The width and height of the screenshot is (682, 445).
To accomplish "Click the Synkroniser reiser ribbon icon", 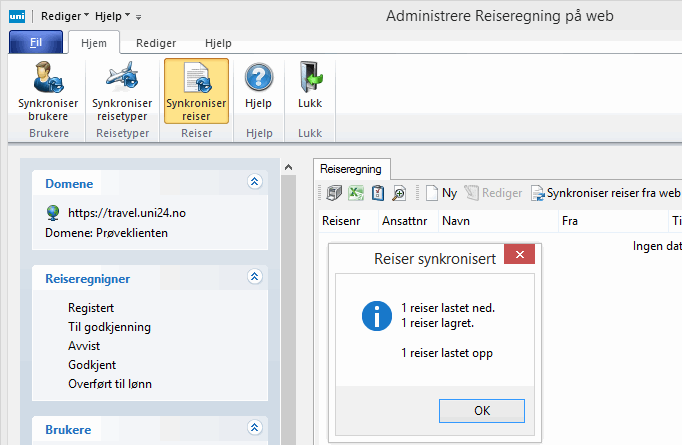I will [196, 78].
